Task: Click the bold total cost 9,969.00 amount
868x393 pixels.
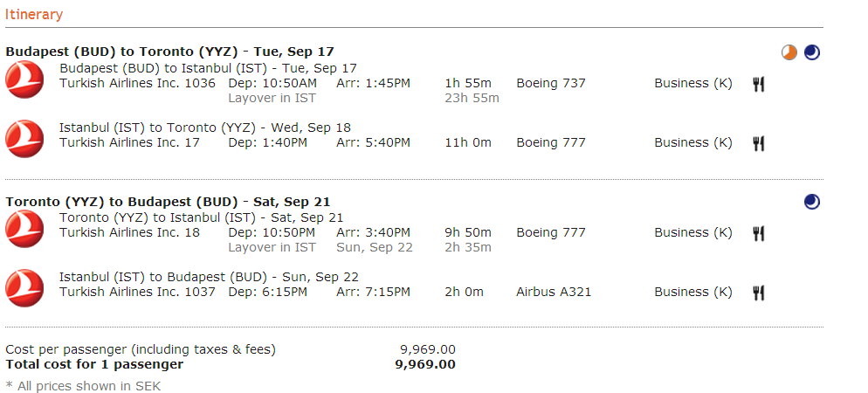Action: (x=425, y=364)
